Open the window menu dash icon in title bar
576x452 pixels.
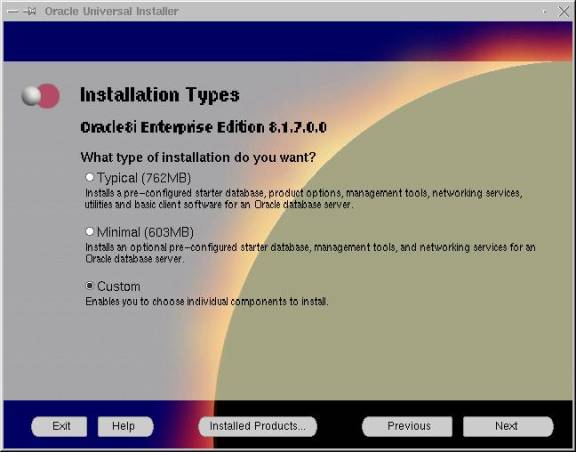(12, 11)
